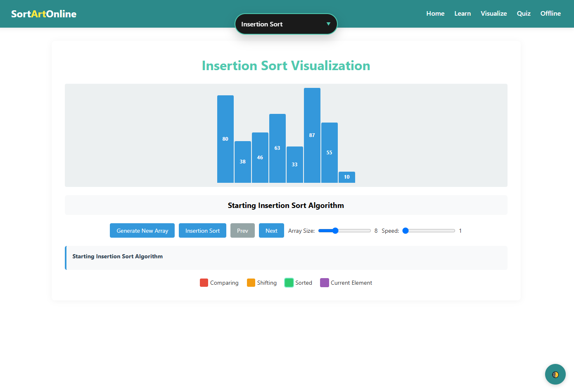The height and width of the screenshot is (392, 574).
Task: Start the Insertion Sort button
Action: [202, 231]
